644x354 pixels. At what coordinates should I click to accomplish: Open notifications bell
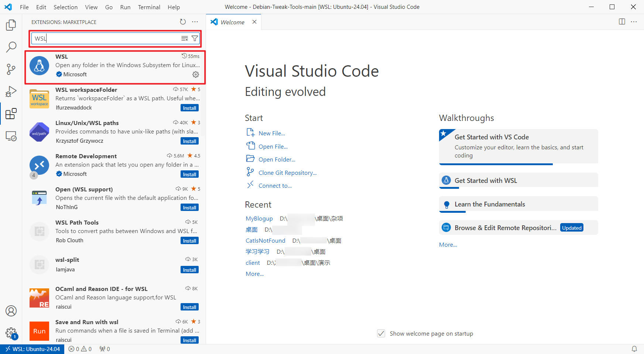(634, 349)
